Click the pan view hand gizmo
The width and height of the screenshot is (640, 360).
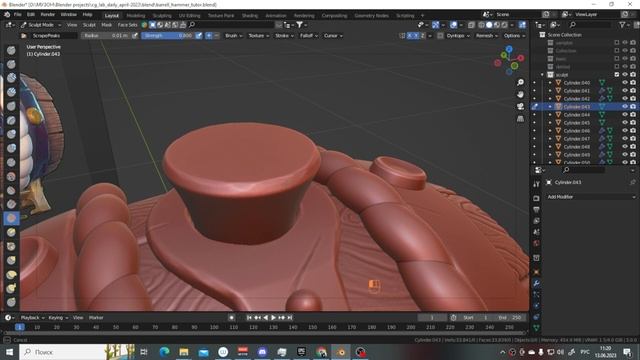click(x=520, y=94)
